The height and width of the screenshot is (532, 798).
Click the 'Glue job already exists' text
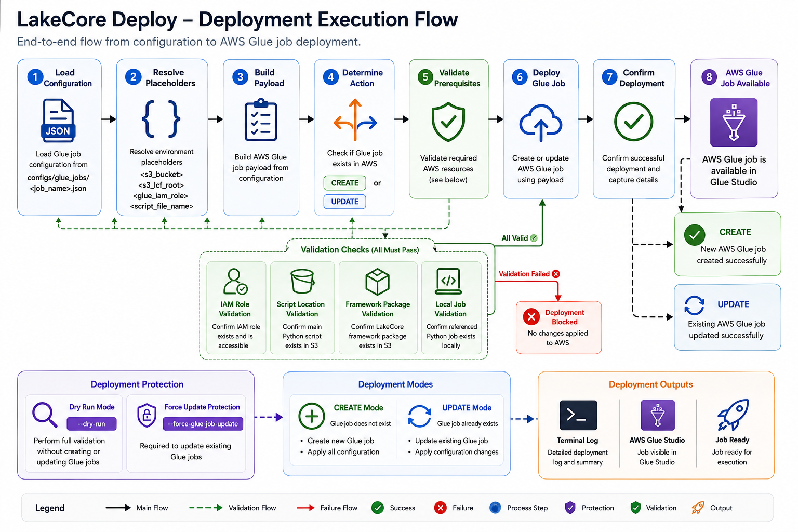point(468,424)
